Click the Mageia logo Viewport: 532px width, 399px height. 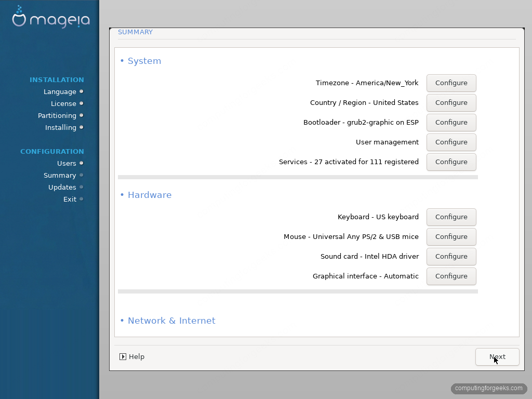pos(51,17)
